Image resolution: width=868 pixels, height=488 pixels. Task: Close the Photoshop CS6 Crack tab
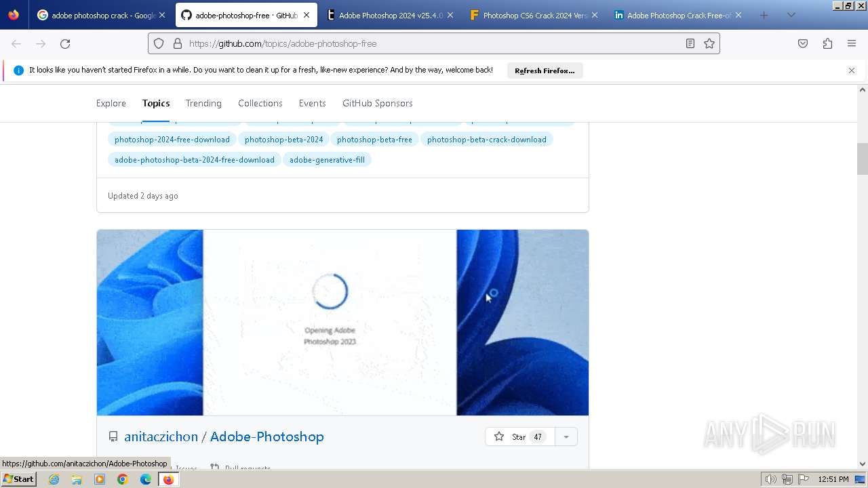[x=594, y=15]
